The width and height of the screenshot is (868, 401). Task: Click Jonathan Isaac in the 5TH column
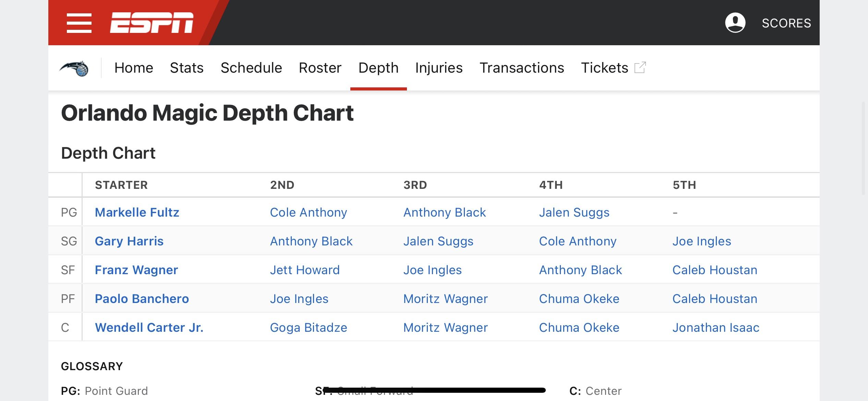715,328
